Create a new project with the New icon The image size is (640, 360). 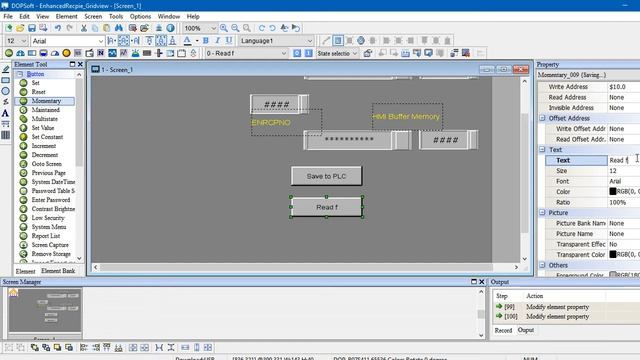click(x=9, y=28)
